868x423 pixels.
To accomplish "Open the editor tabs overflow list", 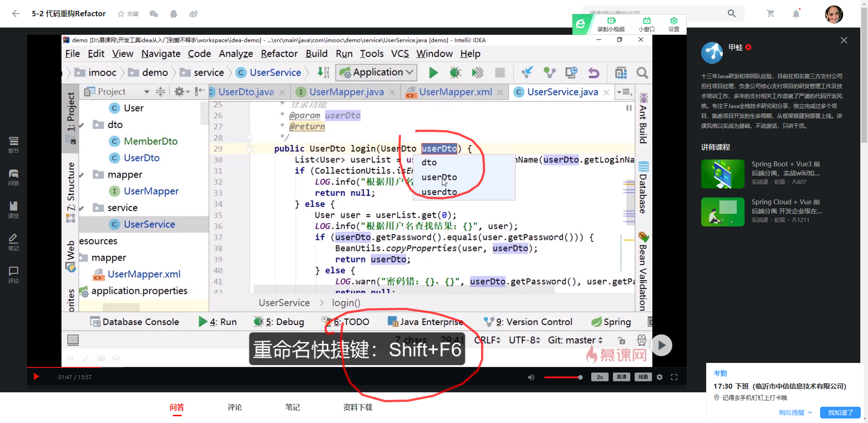I will [x=625, y=92].
